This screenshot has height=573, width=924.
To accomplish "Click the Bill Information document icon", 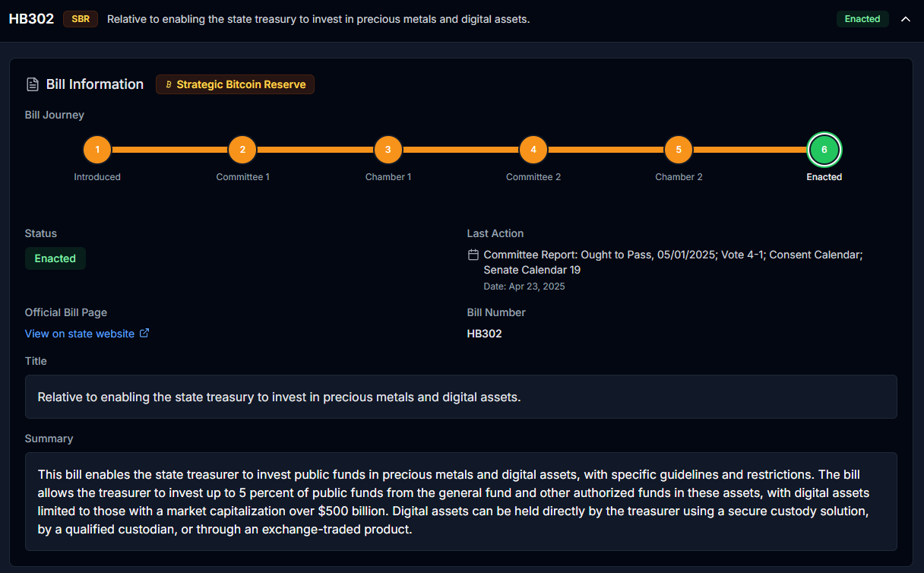I will tap(32, 84).
